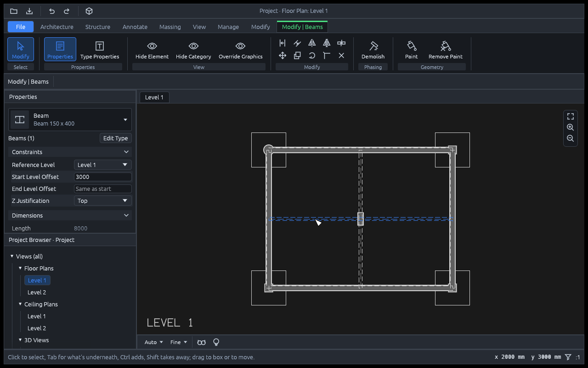The width and height of the screenshot is (588, 368).
Task: Select the Trim/Extend to Corner tool
Action: coord(327,56)
